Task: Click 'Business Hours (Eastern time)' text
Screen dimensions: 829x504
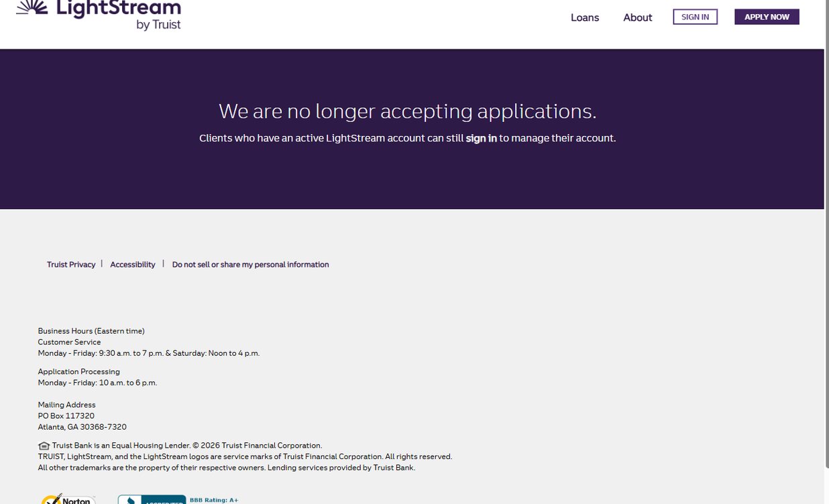Action: pos(91,331)
